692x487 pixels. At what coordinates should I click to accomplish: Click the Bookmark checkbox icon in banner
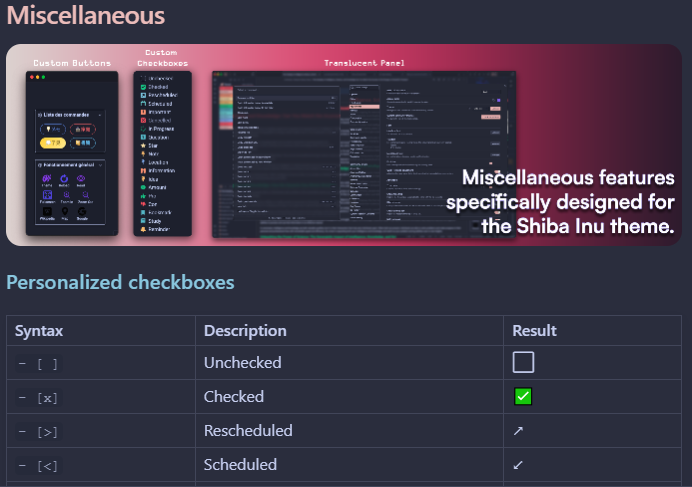(143, 212)
